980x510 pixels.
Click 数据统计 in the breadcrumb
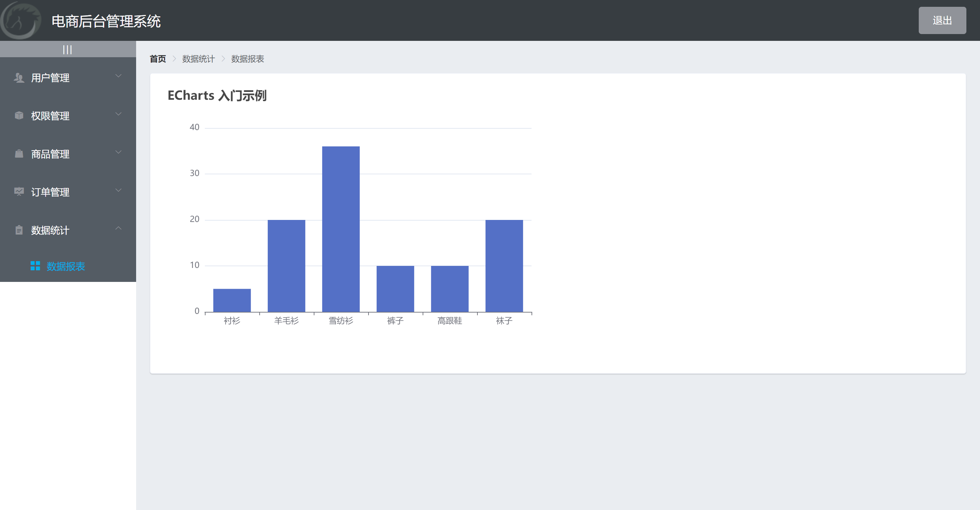point(198,59)
